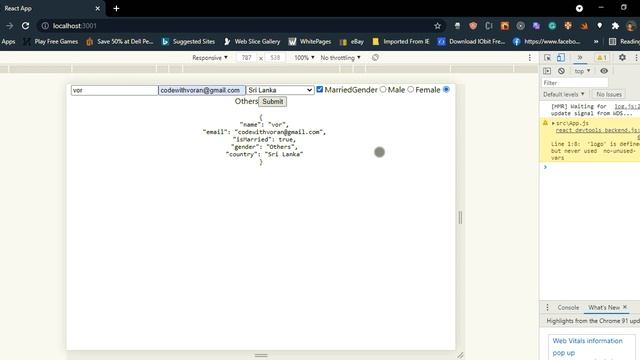Close the React App tab
The image size is (640, 360).
tap(98, 8)
